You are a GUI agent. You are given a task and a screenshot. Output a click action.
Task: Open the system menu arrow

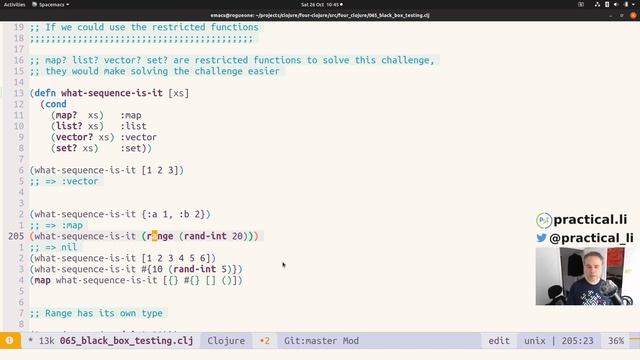634,4
